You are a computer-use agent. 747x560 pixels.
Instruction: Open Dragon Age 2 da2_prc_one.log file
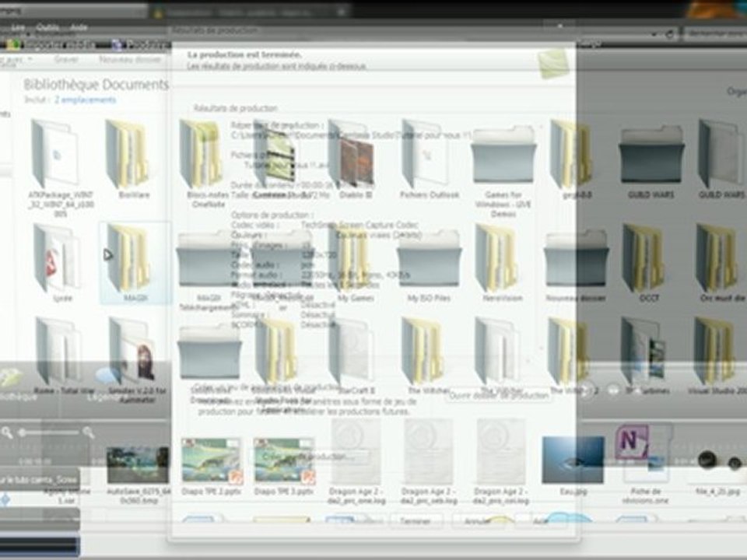click(x=356, y=463)
